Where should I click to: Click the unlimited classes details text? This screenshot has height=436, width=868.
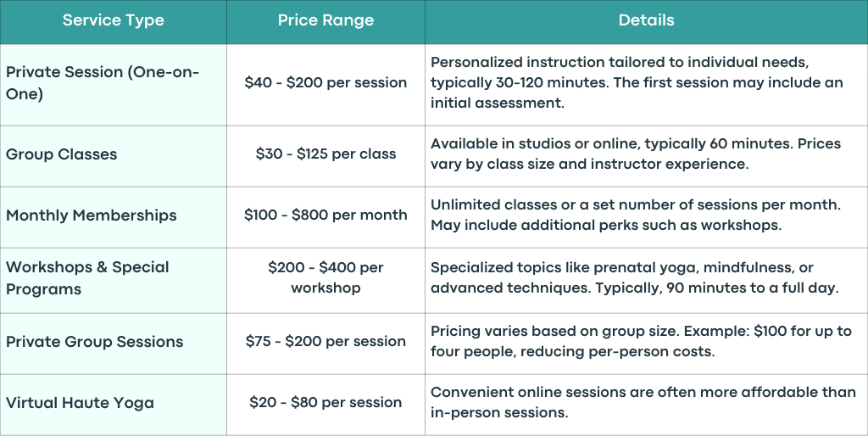(636, 215)
